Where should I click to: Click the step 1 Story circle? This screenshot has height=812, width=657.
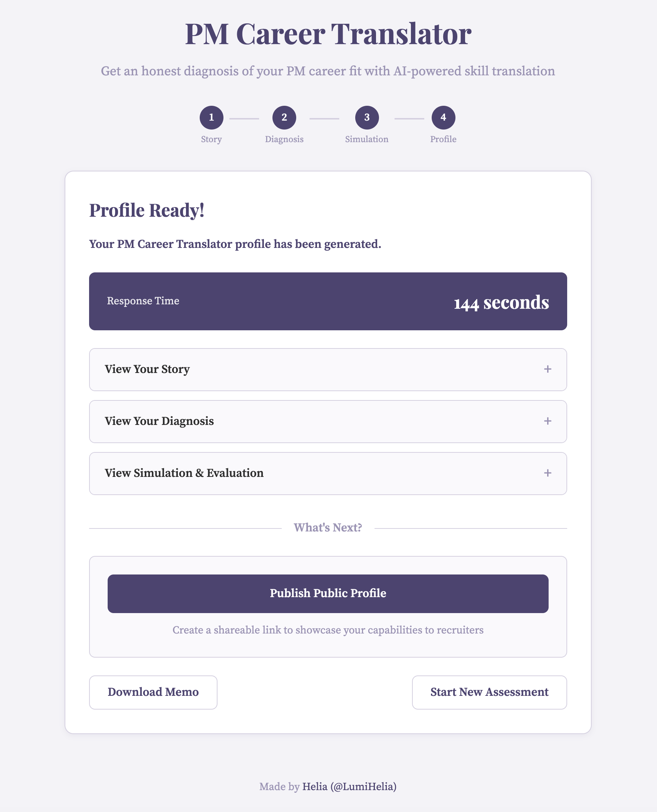212,117
